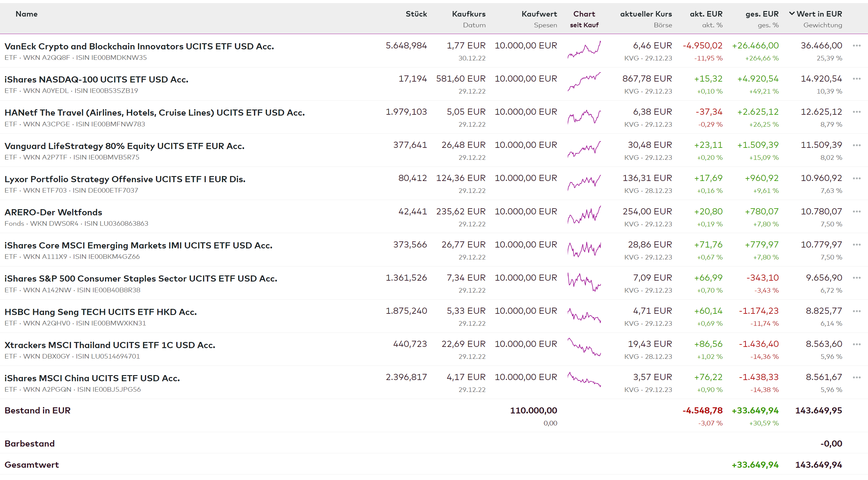Sort by akt. EUR column header
The image size is (868, 480).
(x=706, y=14)
